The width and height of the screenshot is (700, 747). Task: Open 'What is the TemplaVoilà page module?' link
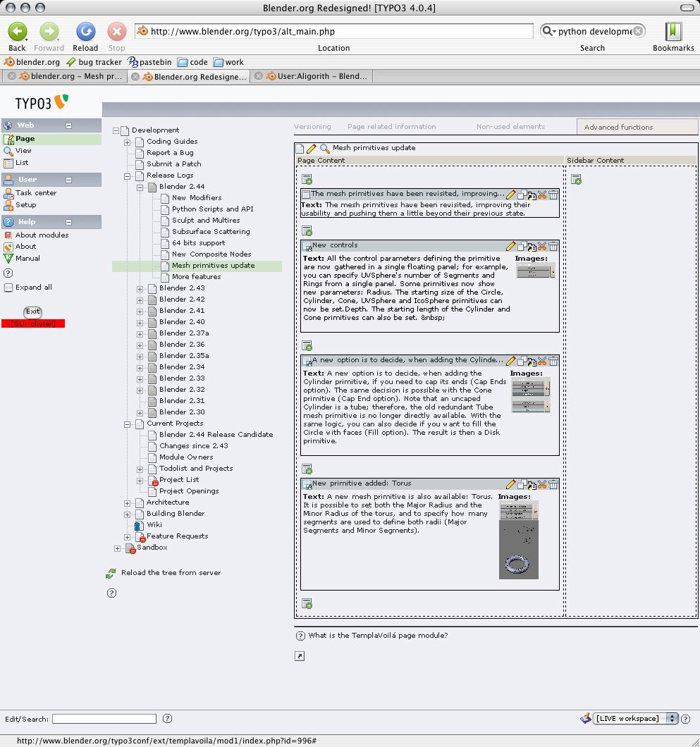pos(378,636)
